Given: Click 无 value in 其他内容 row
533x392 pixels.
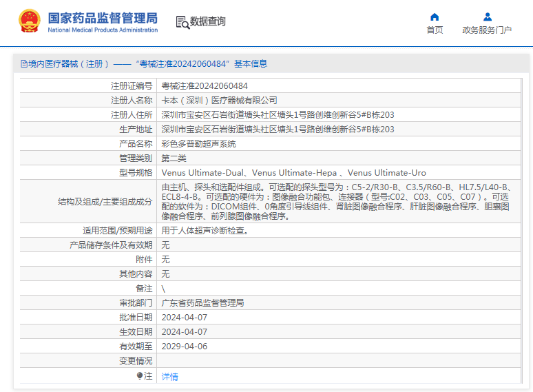Looking at the screenshot, I should coord(165,274).
